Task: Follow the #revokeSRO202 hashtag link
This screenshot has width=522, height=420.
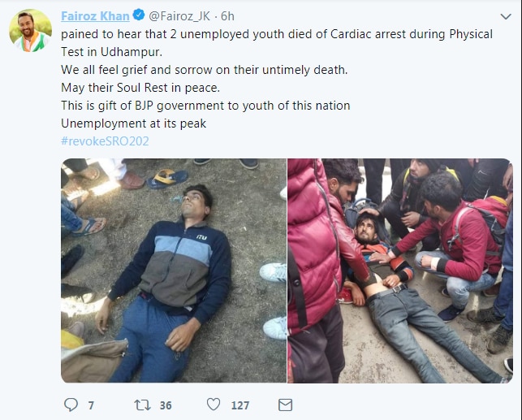Action: click(105, 141)
